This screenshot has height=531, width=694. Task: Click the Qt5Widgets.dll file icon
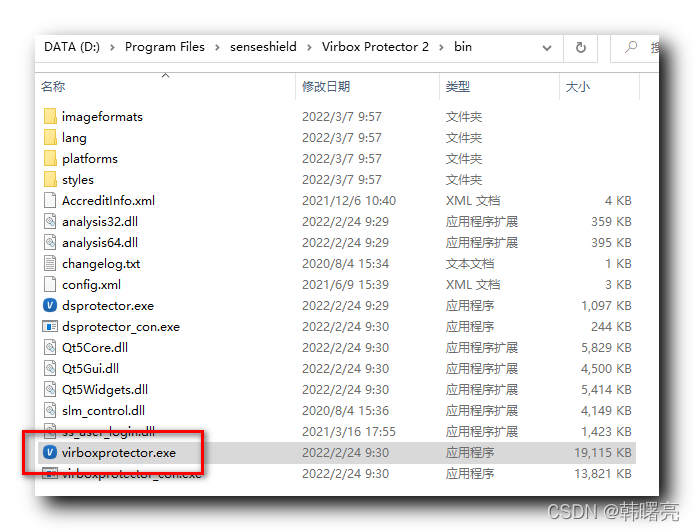[x=50, y=389]
